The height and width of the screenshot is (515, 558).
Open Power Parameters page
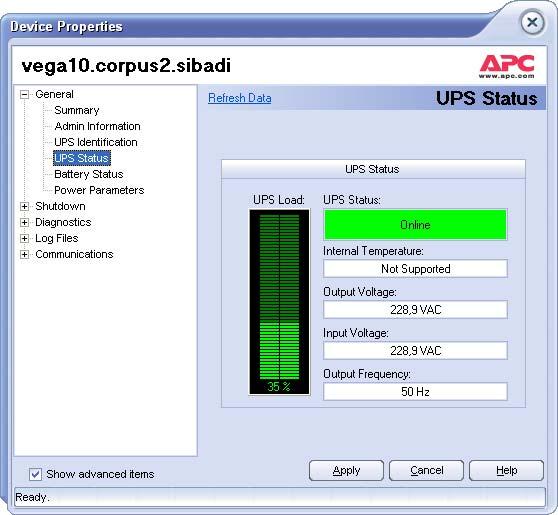99,190
